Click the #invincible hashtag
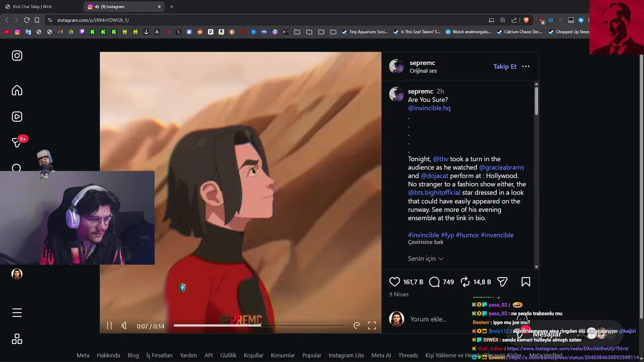 tap(424, 235)
